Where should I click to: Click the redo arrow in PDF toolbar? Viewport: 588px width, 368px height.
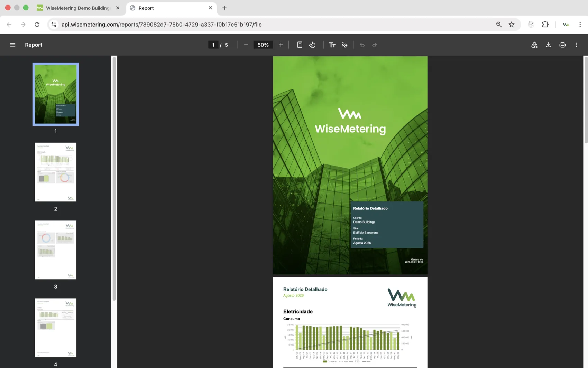pyautogui.click(x=375, y=45)
